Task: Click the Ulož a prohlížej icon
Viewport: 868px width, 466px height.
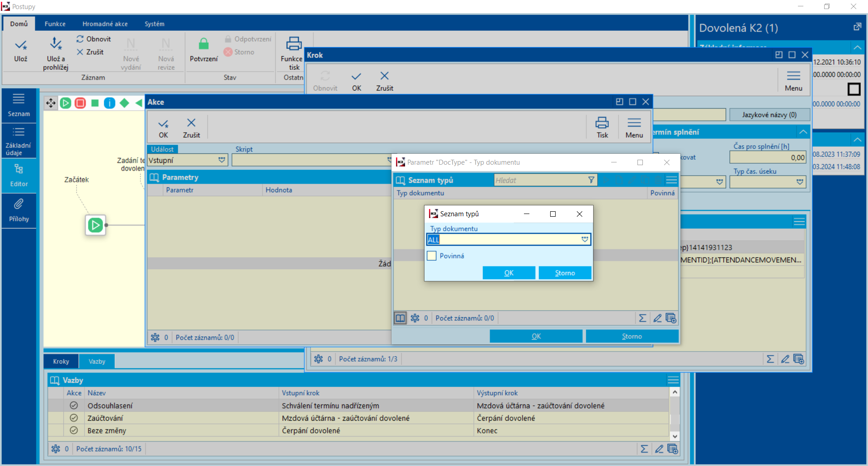Action: click(56, 44)
